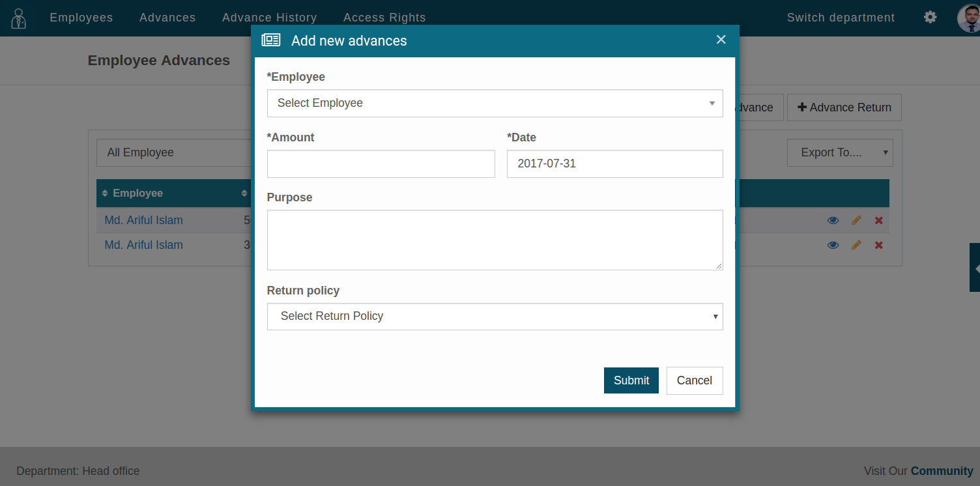Open the Export To dropdown

coord(839,152)
